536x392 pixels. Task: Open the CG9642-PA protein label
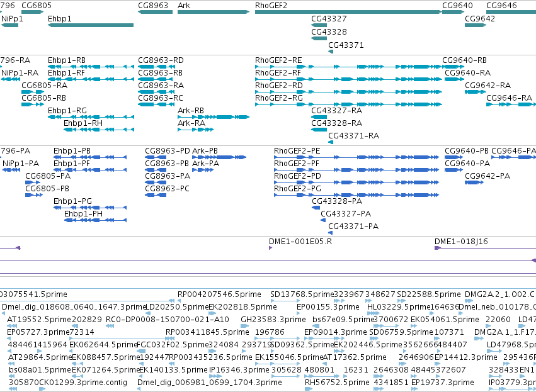[x=488, y=176]
